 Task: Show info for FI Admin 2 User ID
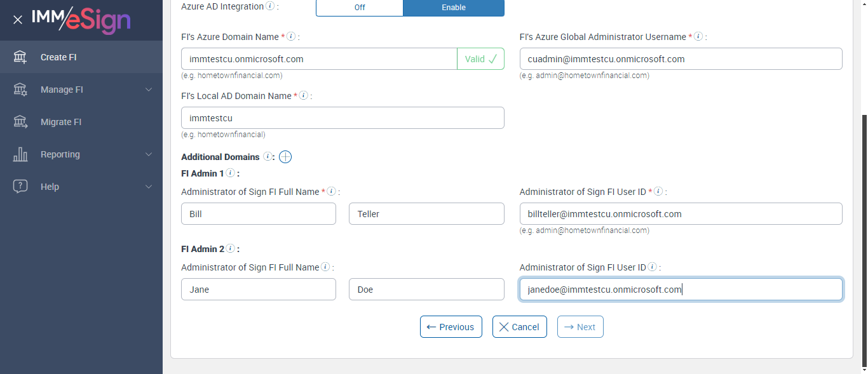click(652, 267)
